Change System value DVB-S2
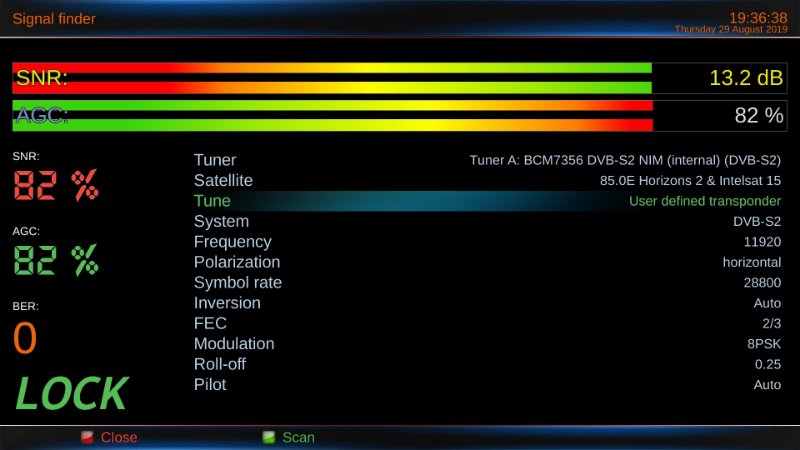Viewport: 800px width, 450px height. coord(756,222)
